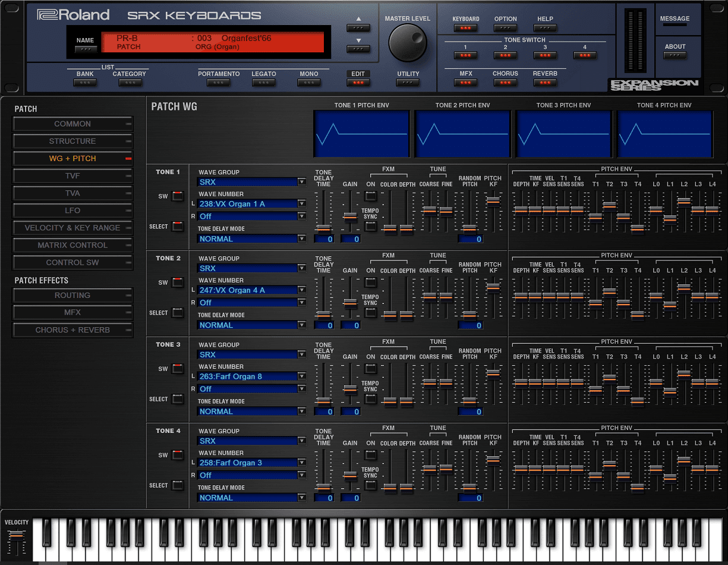The height and width of the screenshot is (565, 728).
Task: Toggle the Tone 3 SW button
Action: coord(178,369)
